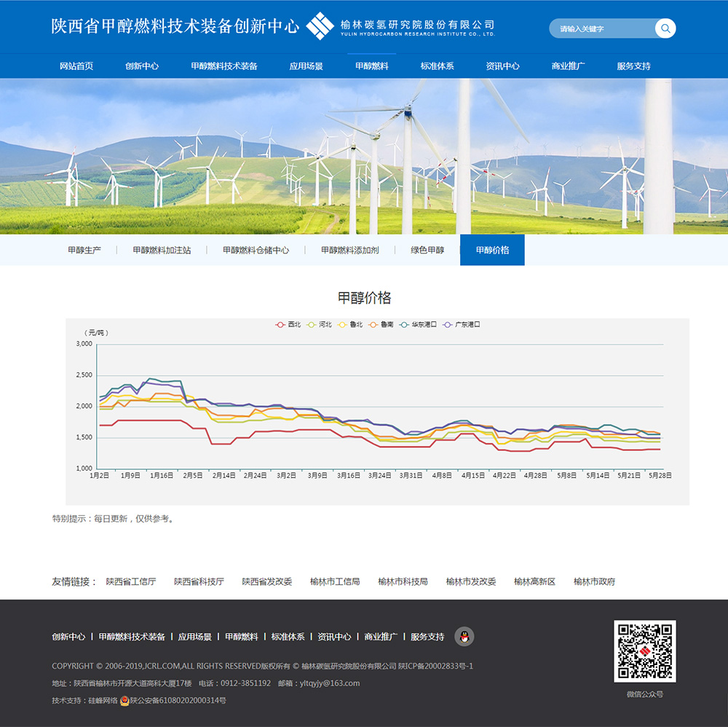Screen dimensions: 728x727
Task: Go to 网站首页 in navigation bar
Action: (76, 66)
